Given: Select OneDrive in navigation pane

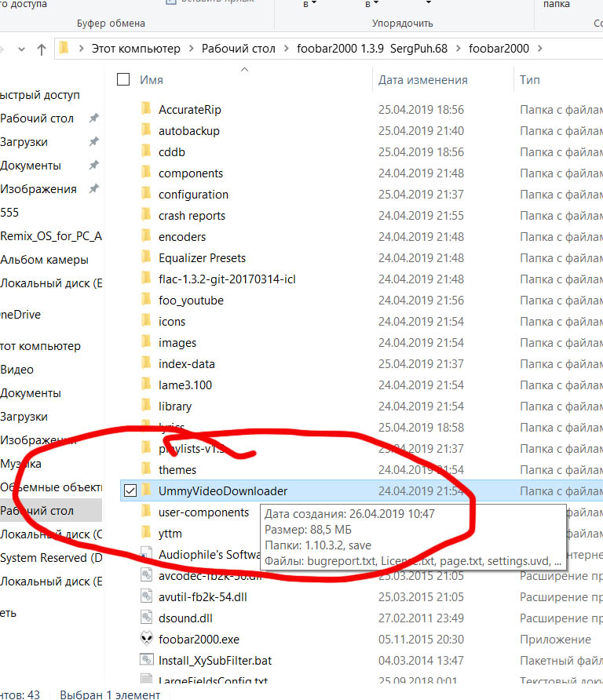Looking at the screenshot, I should tap(20, 314).
